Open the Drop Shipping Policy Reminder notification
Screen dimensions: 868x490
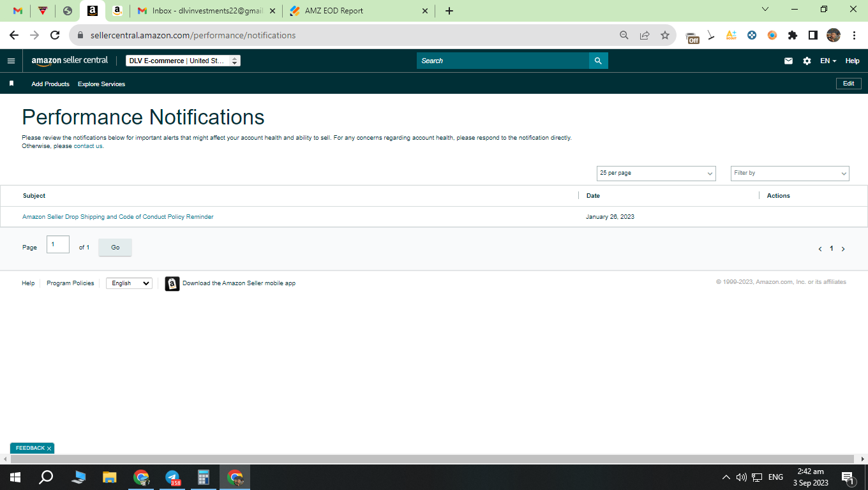click(118, 217)
